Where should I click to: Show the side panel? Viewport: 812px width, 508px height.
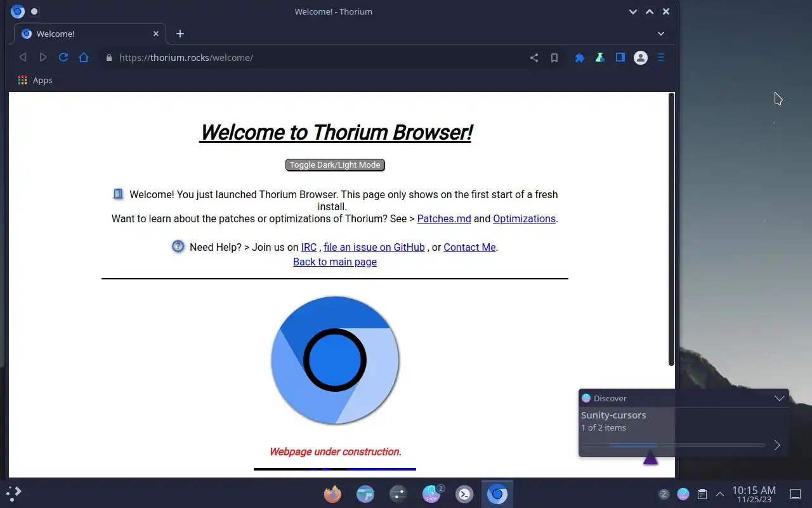[620, 58]
